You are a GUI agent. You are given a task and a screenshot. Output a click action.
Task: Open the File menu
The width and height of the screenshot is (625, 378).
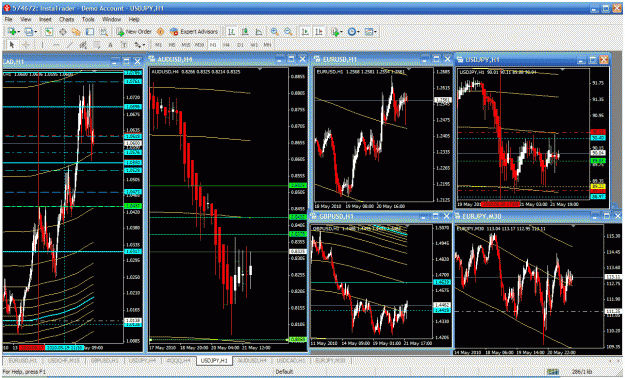[x=8, y=19]
